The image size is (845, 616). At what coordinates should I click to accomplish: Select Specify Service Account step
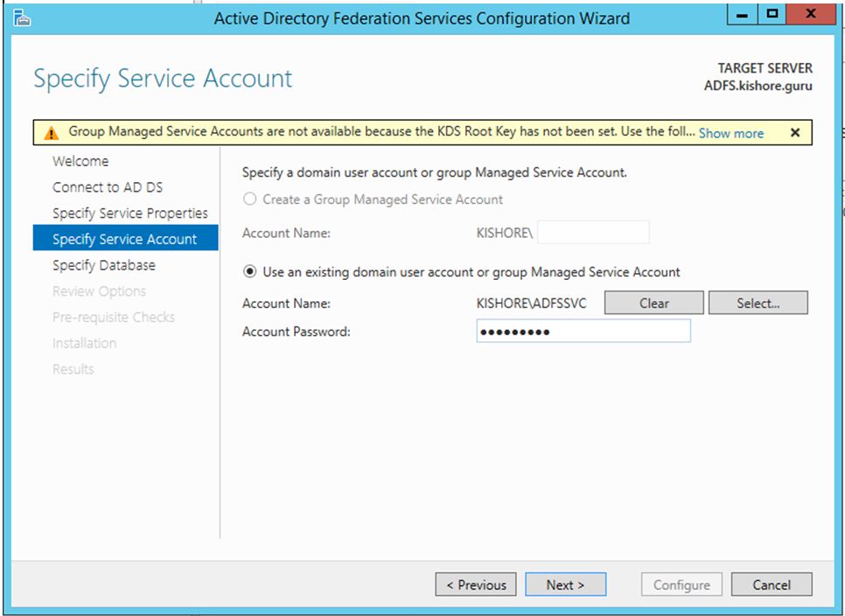pos(124,239)
